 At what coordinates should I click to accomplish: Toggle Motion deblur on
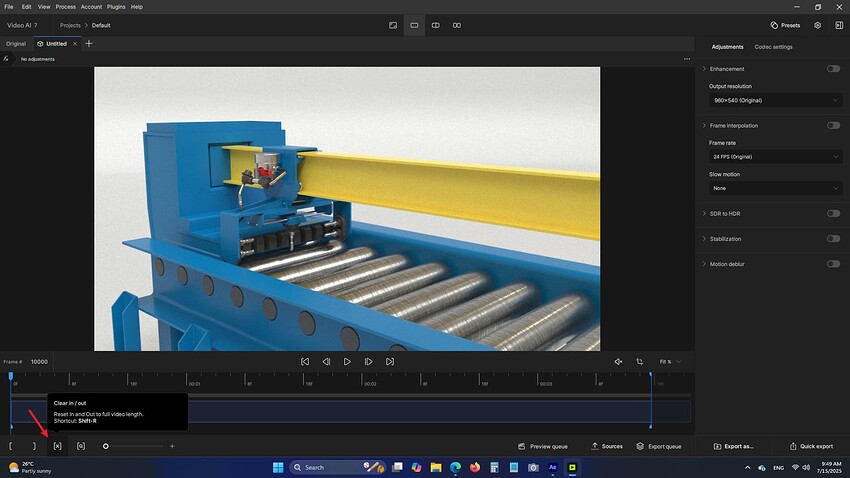click(833, 264)
